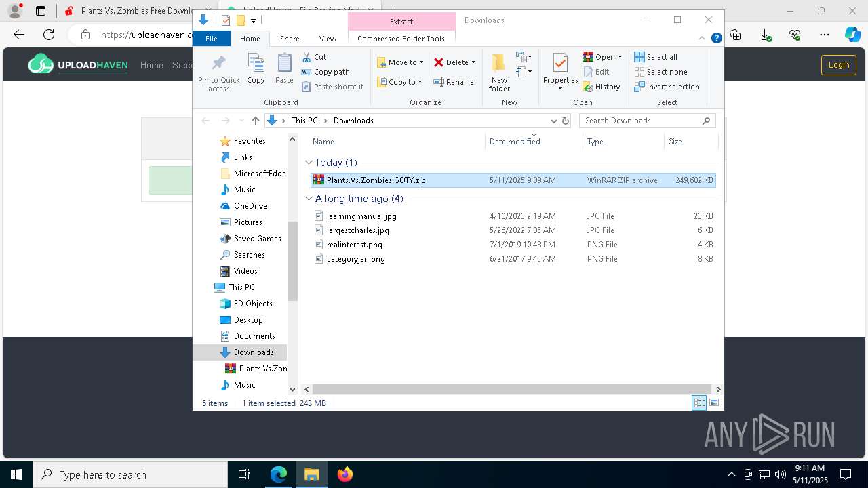Click Select all in ribbon

click(x=656, y=57)
